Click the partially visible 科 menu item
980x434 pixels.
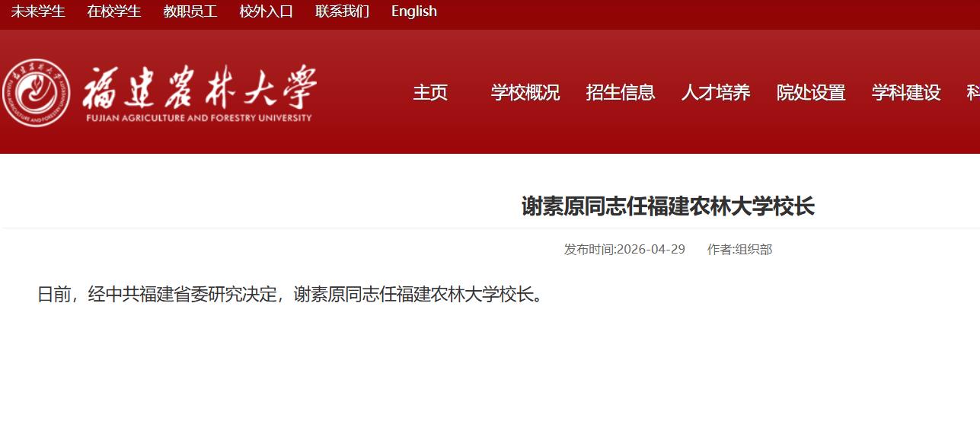[x=972, y=93]
